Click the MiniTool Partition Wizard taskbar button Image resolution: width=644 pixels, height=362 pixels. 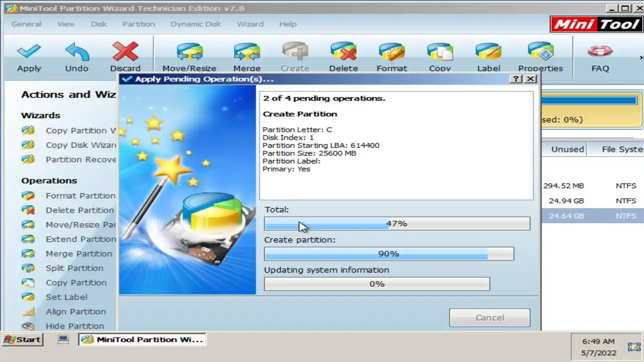pyautogui.click(x=142, y=340)
